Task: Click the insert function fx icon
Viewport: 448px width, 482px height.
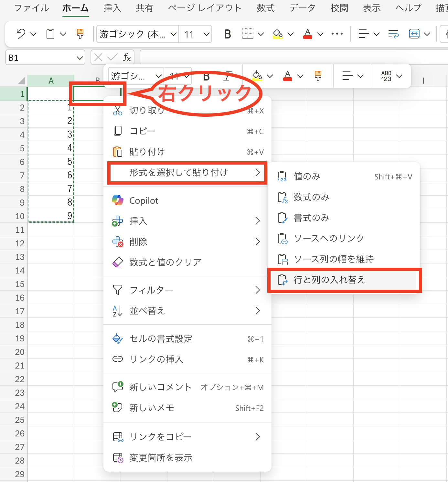Action: click(127, 58)
